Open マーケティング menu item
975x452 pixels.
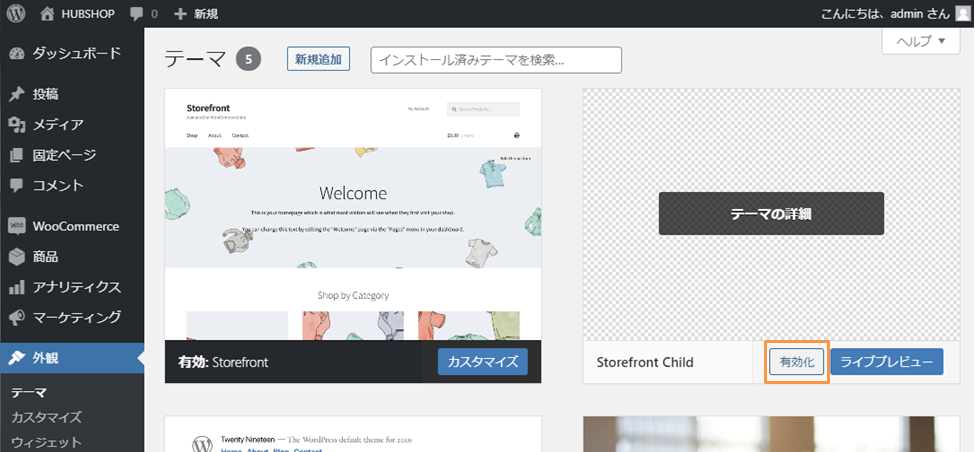pos(76,318)
